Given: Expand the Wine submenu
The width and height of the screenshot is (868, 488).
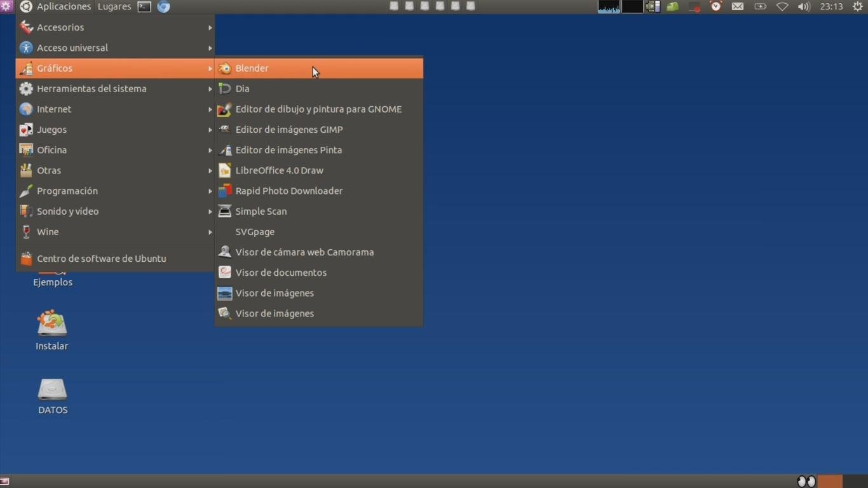Looking at the screenshot, I should [115, 231].
